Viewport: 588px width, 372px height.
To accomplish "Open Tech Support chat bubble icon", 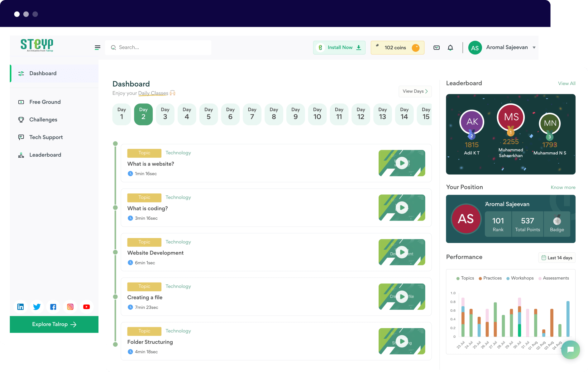I will [x=21, y=137].
